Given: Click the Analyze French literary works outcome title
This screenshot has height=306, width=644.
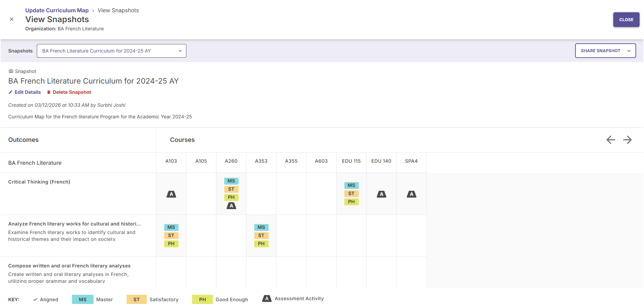Looking at the screenshot, I should point(74,224).
